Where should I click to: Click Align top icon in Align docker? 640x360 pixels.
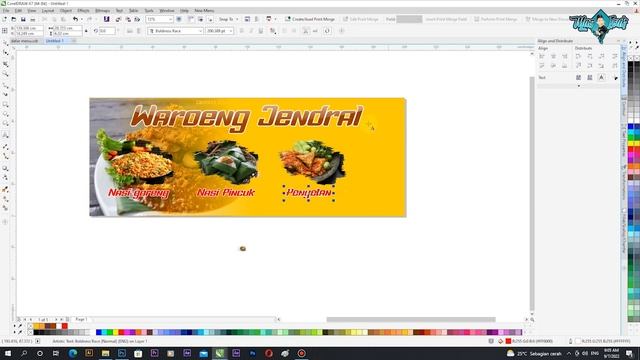point(542,65)
